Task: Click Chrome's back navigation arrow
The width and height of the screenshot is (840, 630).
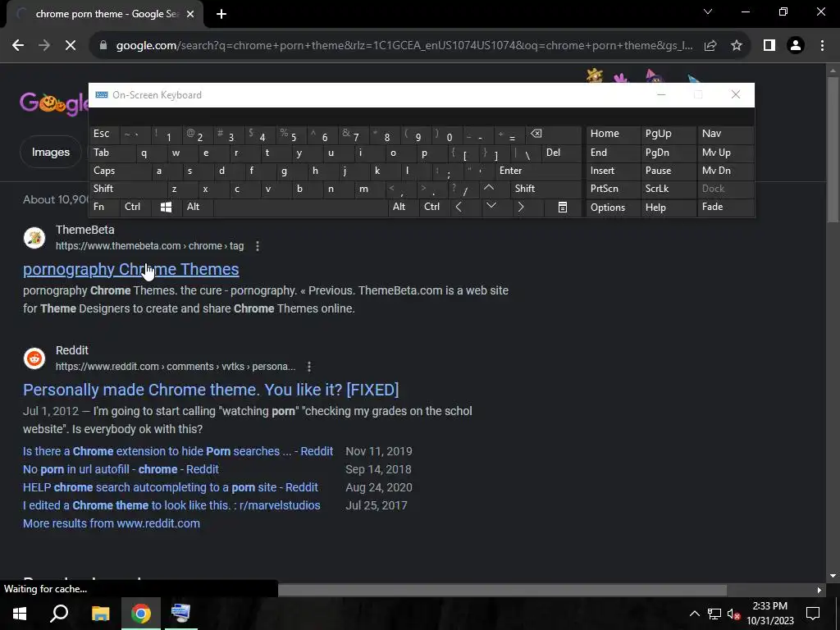Action: pyautogui.click(x=18, y=46)
